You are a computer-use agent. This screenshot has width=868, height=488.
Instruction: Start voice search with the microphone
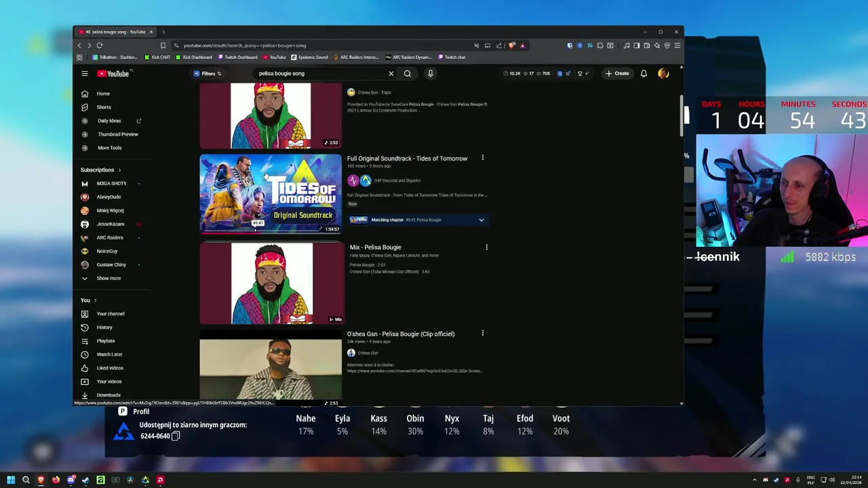point(430,73)
